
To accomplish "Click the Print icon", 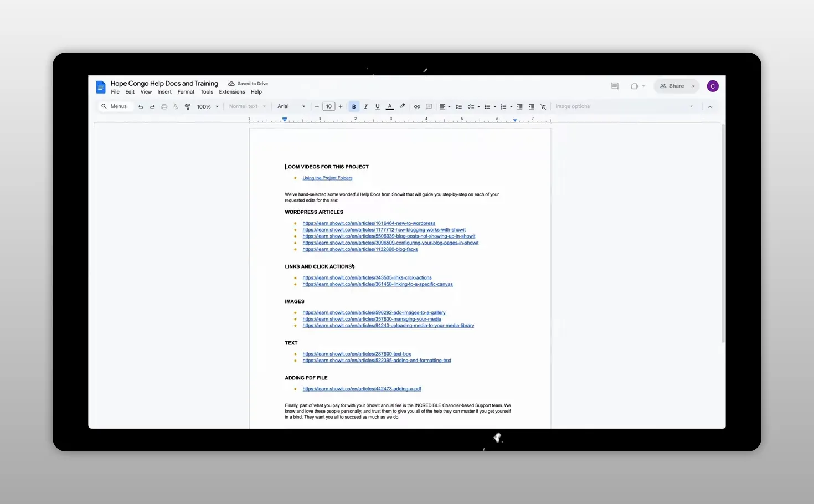I will [164, 107].
